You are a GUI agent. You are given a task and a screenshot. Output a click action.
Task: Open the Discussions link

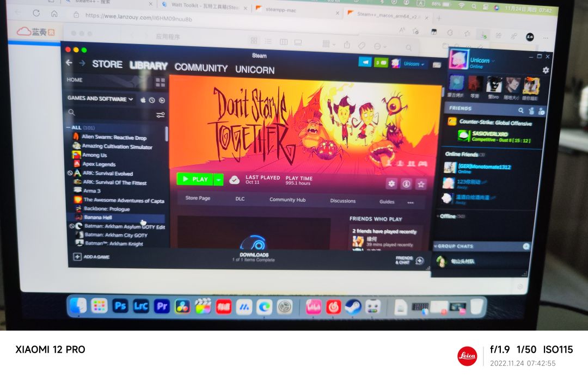[x=343, y=201]
